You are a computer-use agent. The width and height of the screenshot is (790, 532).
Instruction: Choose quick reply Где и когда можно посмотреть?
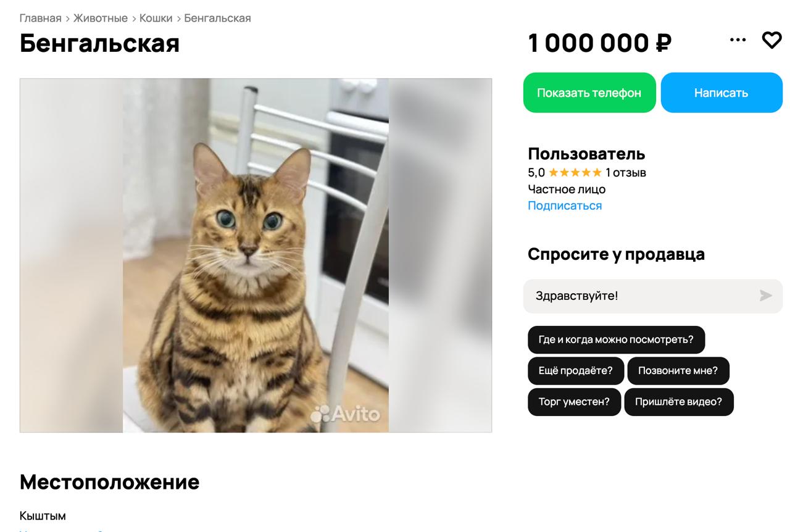(x=616, y=339)
